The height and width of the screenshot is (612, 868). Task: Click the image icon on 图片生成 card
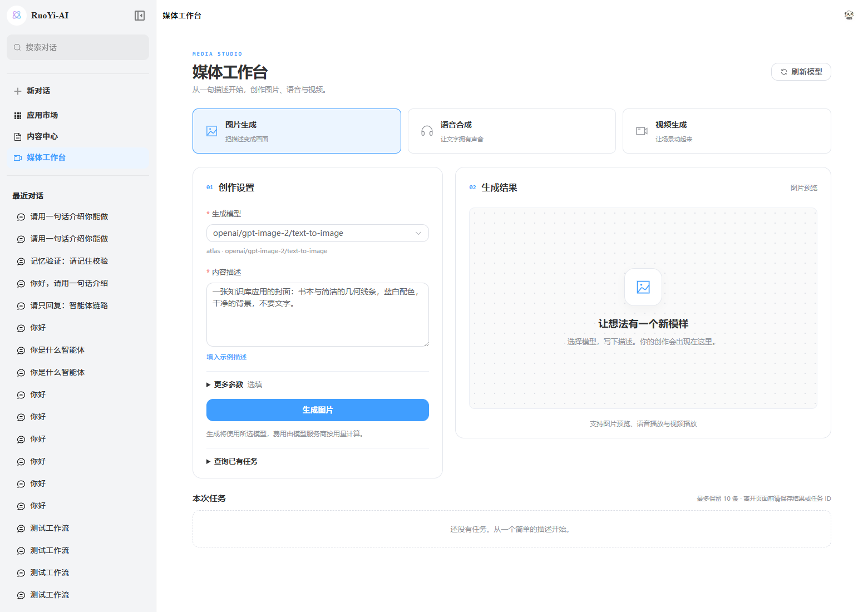pyautogui.click(x=212, y=131)
